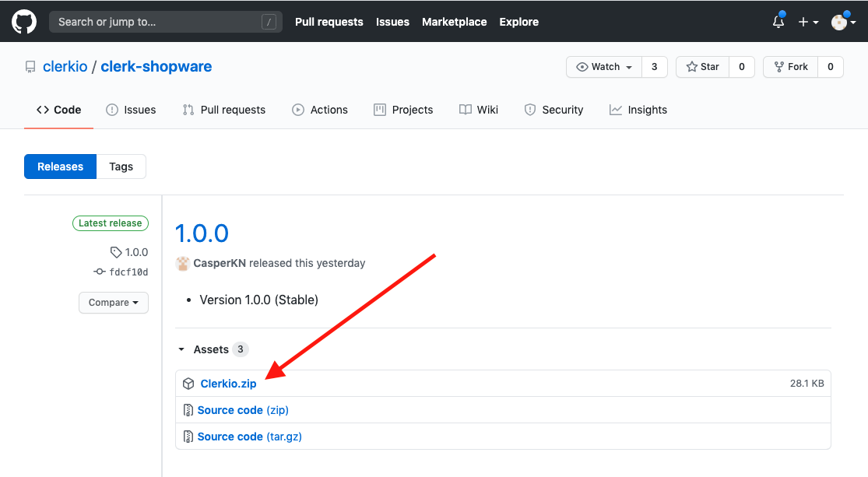Click the Source code (tar.gz) file icon

tap(188, 437)
